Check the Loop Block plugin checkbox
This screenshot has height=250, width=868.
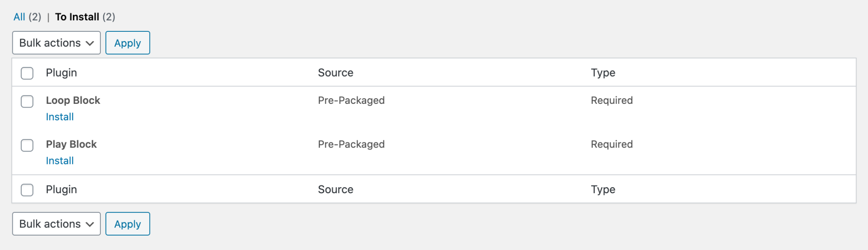click(27, 101)
